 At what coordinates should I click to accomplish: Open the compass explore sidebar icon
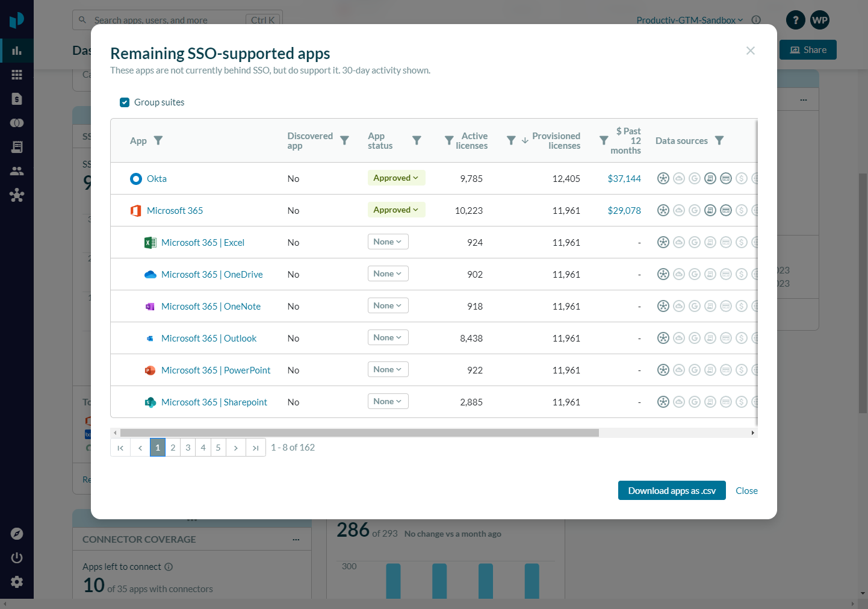pyautogui.click(x=17, y=534)
